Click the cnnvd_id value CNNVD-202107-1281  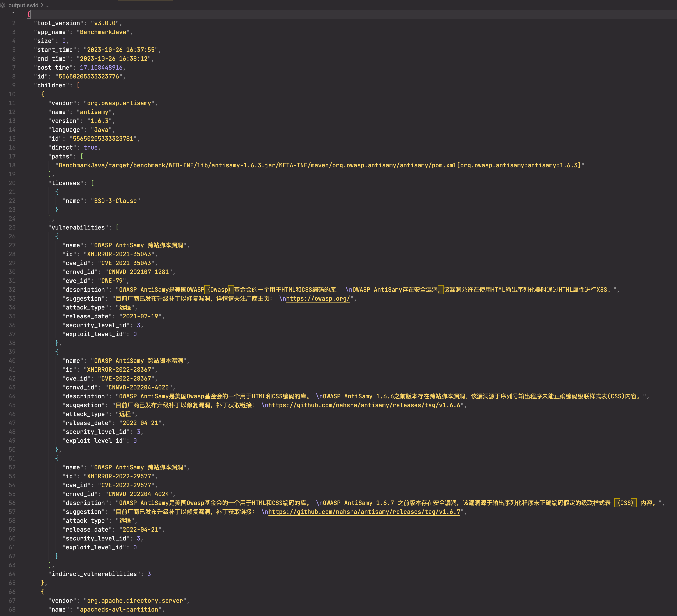click(x=138, y=272)
